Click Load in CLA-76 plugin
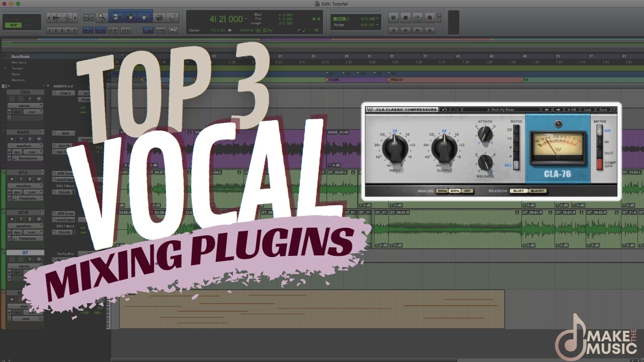 pyautogui.click(x=587, y=110)
